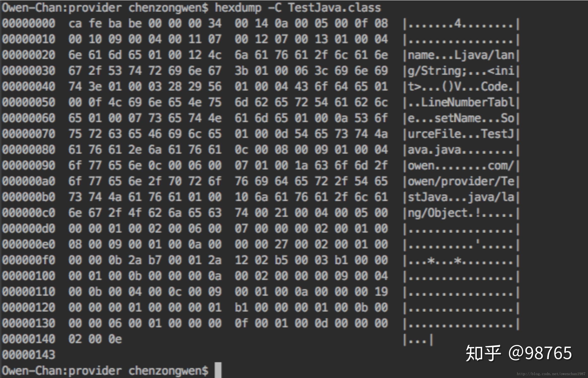Click the ASCII text '..LineNumberTabl'
588x378 pixels.
pos(461,102)
